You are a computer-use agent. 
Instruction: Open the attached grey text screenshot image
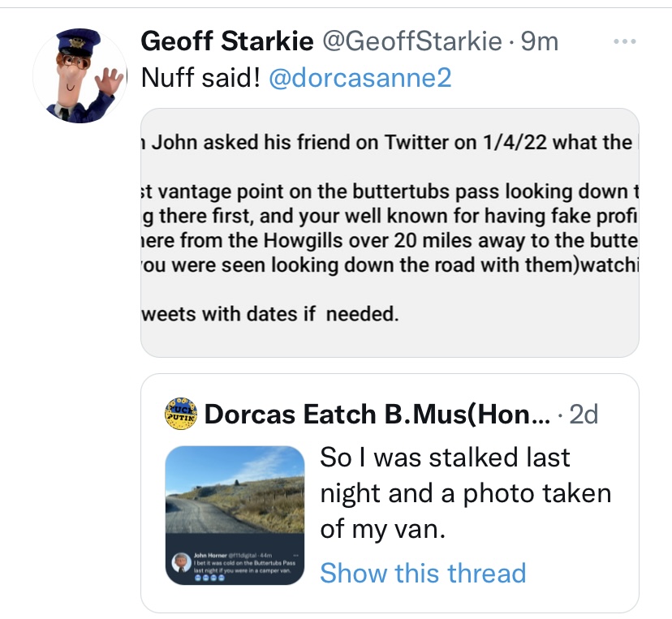(x=390, y=233)
